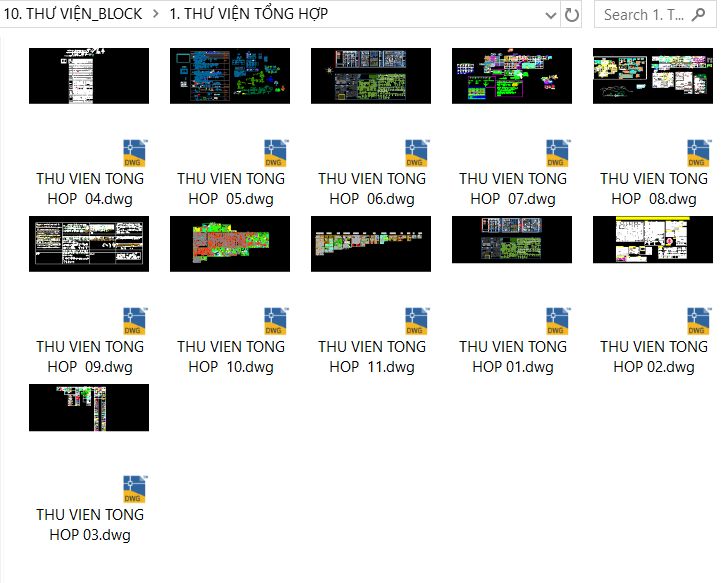721x583 pixels.
Task: Select file name THU VIEN TONG HOP 10.dwg
Action: click(231, 357)
